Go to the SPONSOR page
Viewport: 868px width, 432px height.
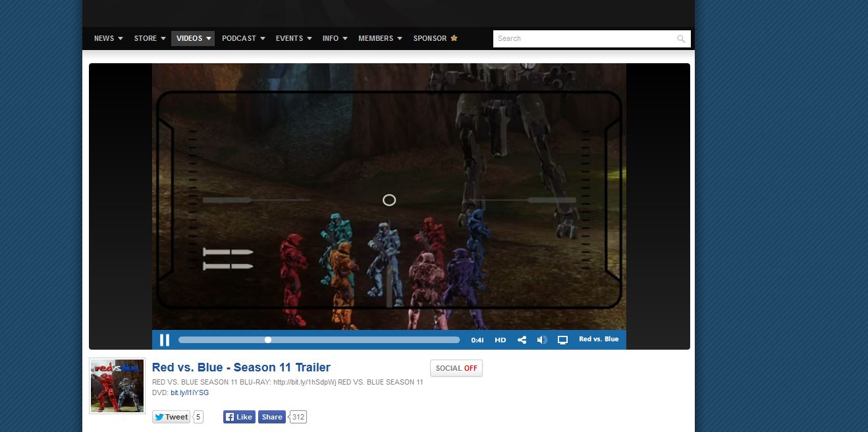click(x=435, y=38)
